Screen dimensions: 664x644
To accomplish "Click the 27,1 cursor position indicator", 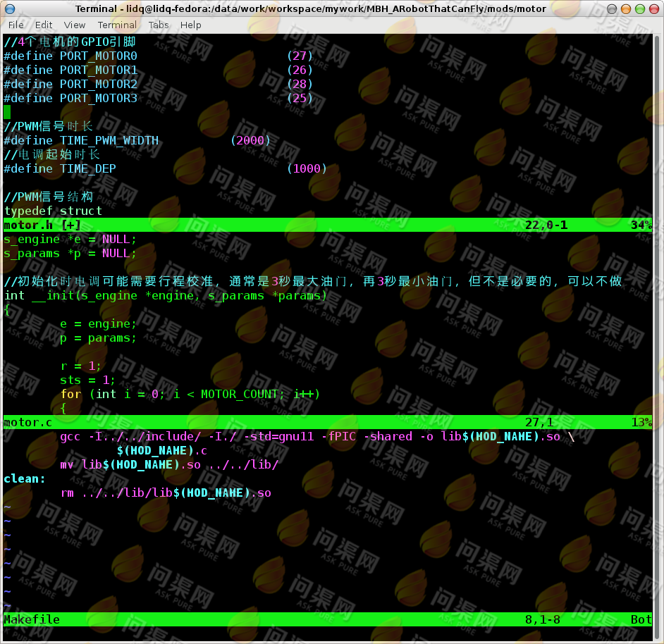I will pyautogui.click(x=539, y=422).
